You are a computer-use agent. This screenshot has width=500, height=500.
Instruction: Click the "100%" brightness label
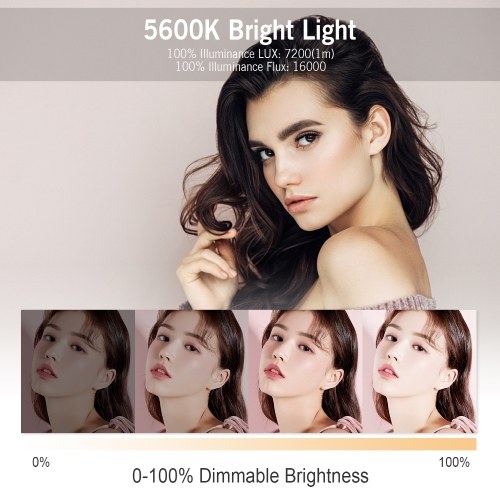coord(454,462)
